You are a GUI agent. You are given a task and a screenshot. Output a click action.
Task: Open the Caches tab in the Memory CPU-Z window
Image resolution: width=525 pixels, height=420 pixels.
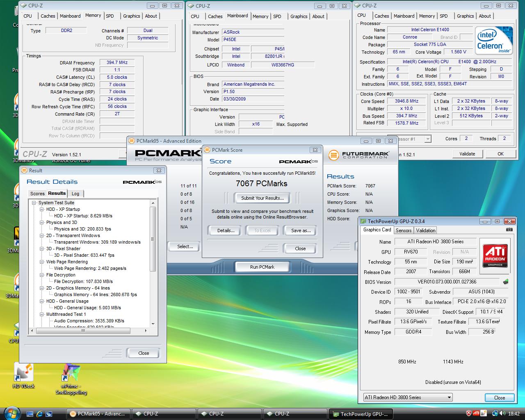[x=48, y=16]
